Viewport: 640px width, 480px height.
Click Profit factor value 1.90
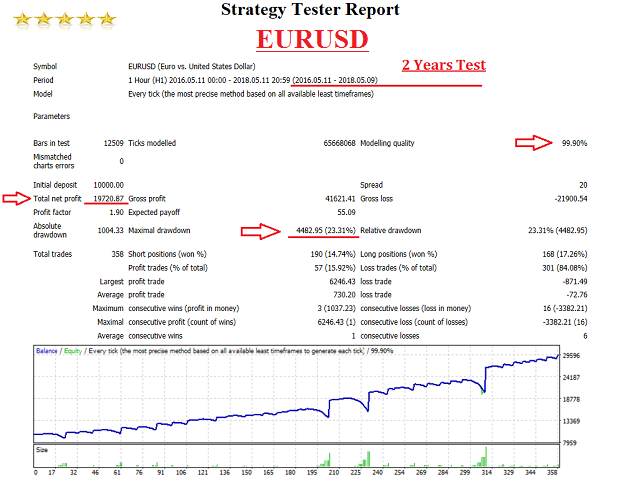(x=117, y=213)
